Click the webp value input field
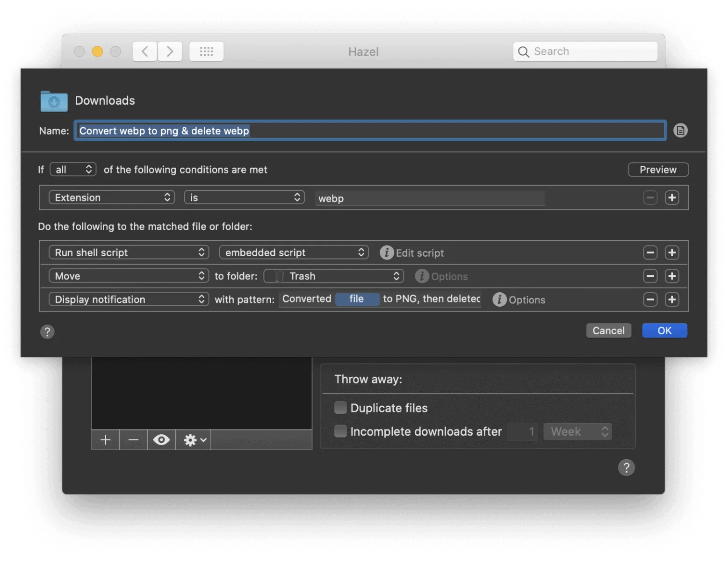Image resolution: width=728 pixels, height=561 pixels. (429, 198)
